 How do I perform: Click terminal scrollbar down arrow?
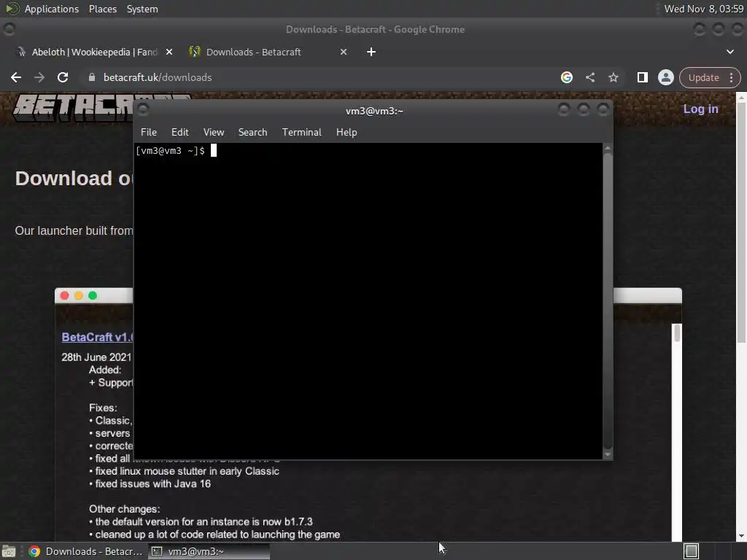tap(608, 454)
